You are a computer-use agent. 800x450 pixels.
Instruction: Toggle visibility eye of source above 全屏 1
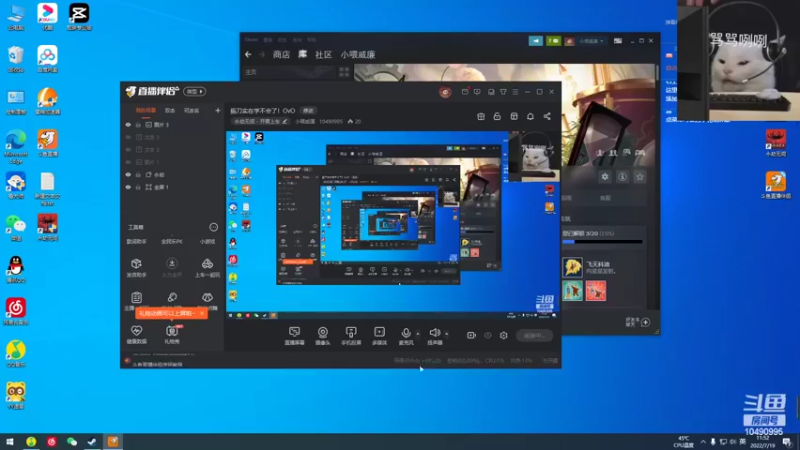click(128, 174)
